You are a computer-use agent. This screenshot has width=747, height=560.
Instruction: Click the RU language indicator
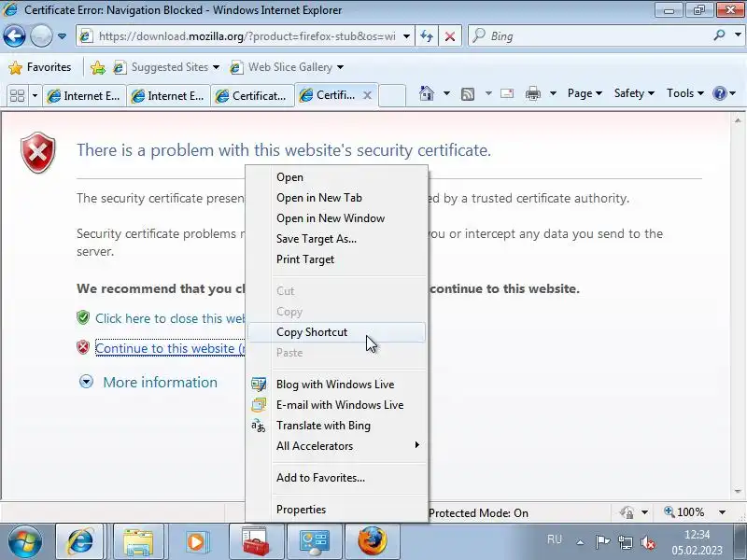[555, 539]
